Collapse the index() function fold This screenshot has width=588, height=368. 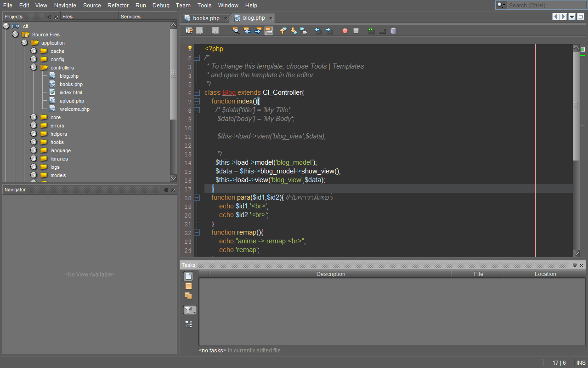197,101
